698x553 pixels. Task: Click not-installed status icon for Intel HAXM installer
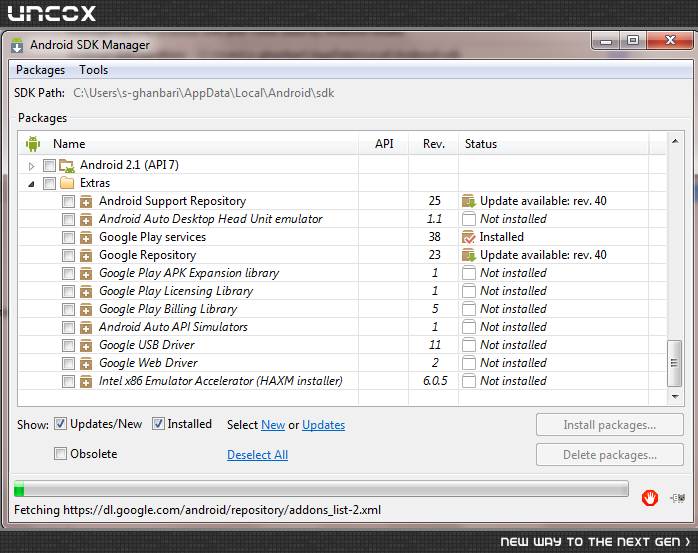point(469,381)
